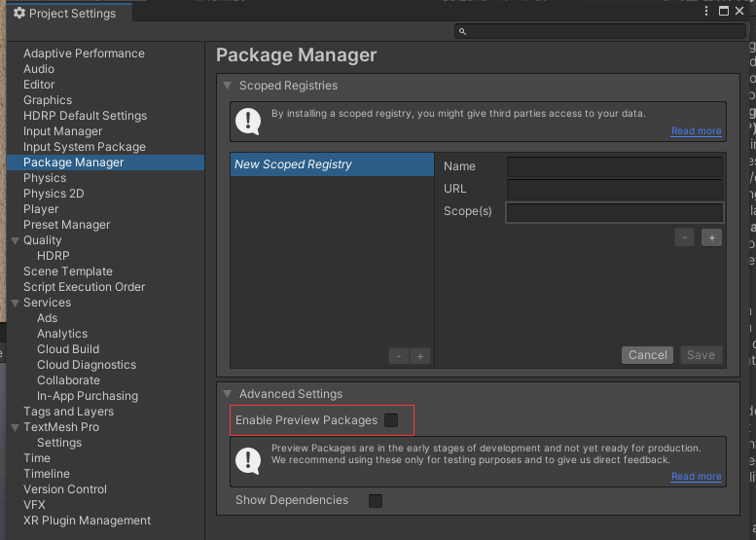Click the registry URL input field
This screenshot has height=540, width=756.
[615, 189]
